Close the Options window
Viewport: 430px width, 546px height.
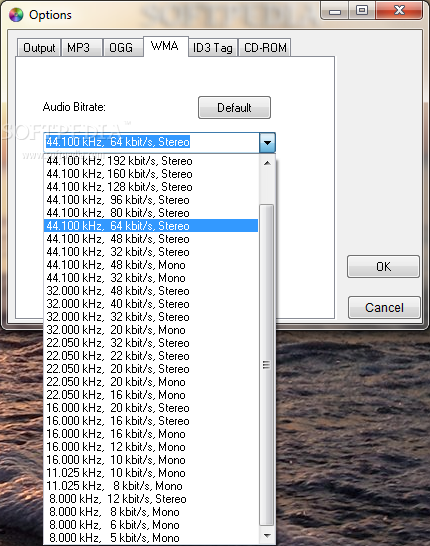click(x=399, y=10)
